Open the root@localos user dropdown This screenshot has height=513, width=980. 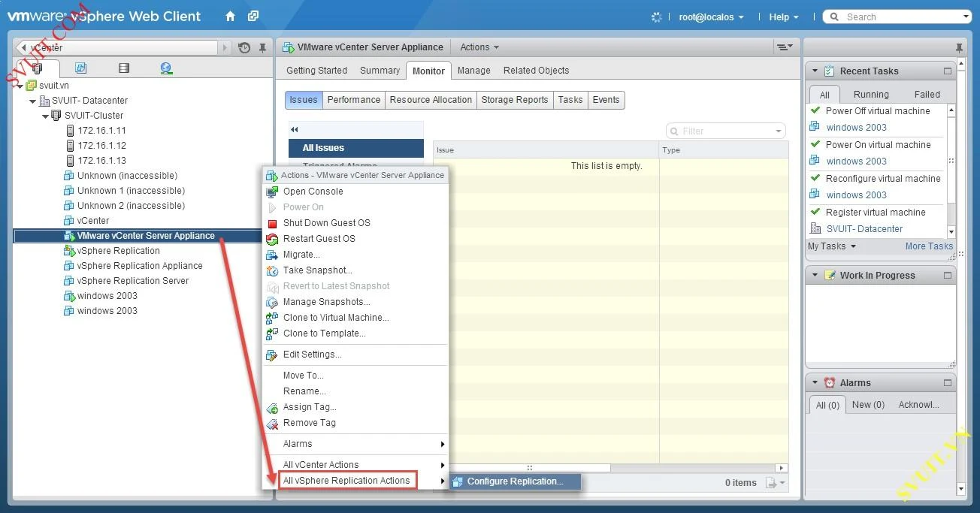pyautogui.click(x=711, y=17)
